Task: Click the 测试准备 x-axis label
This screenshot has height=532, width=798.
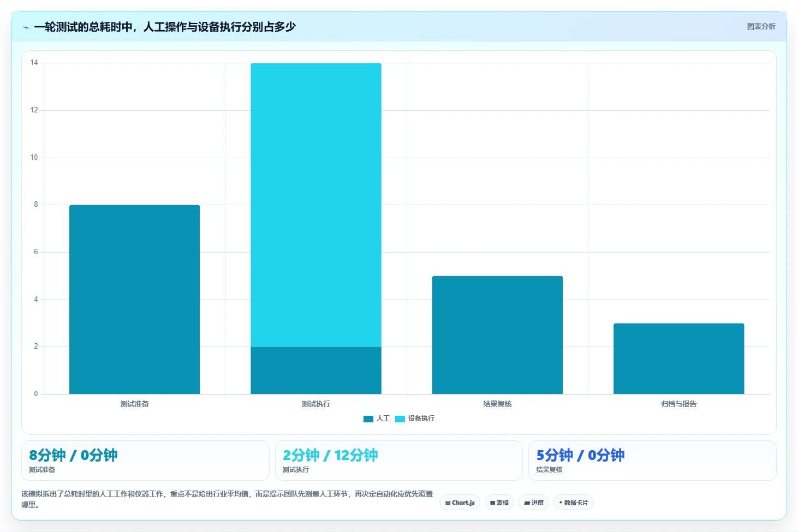Action: click(x=135, y=404)
